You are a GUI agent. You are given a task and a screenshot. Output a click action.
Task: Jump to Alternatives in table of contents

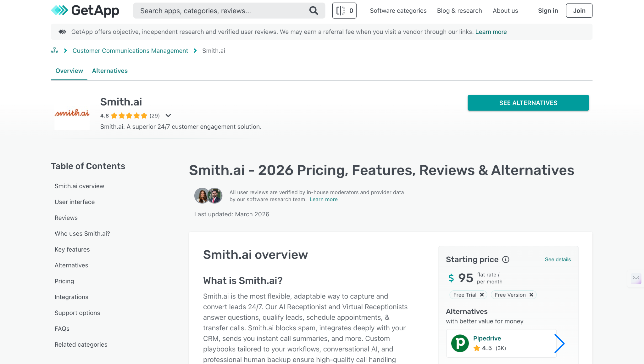coord(71,265)
